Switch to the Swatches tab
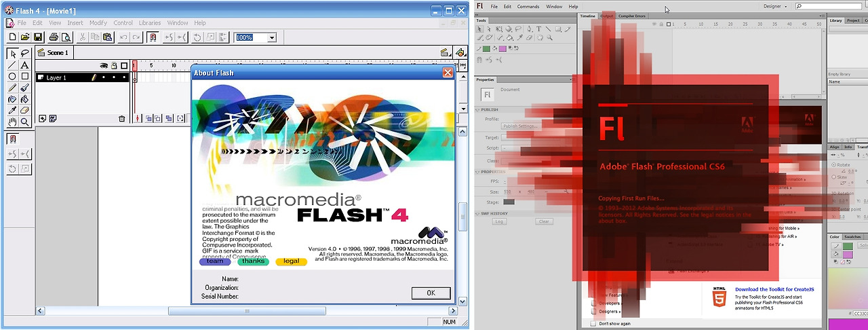Image resolution: width=868 pixels, height=330 pixels. pos(852,237)
